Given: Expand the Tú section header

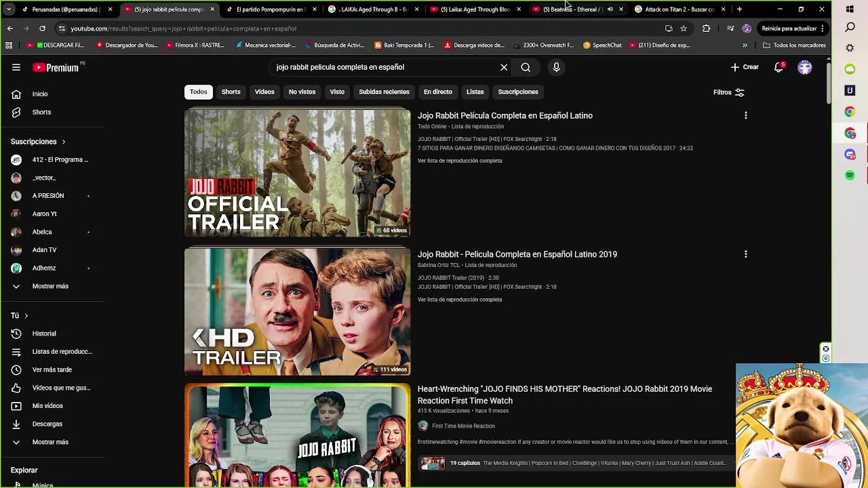Looking at the screenshot, I should tap(19, 316).
